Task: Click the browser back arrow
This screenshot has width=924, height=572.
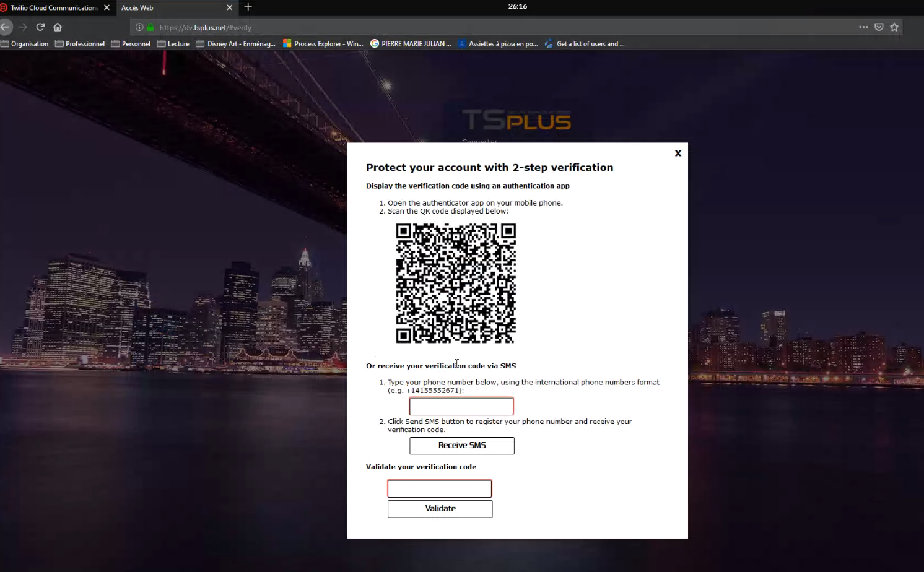Action: [6, 27]
